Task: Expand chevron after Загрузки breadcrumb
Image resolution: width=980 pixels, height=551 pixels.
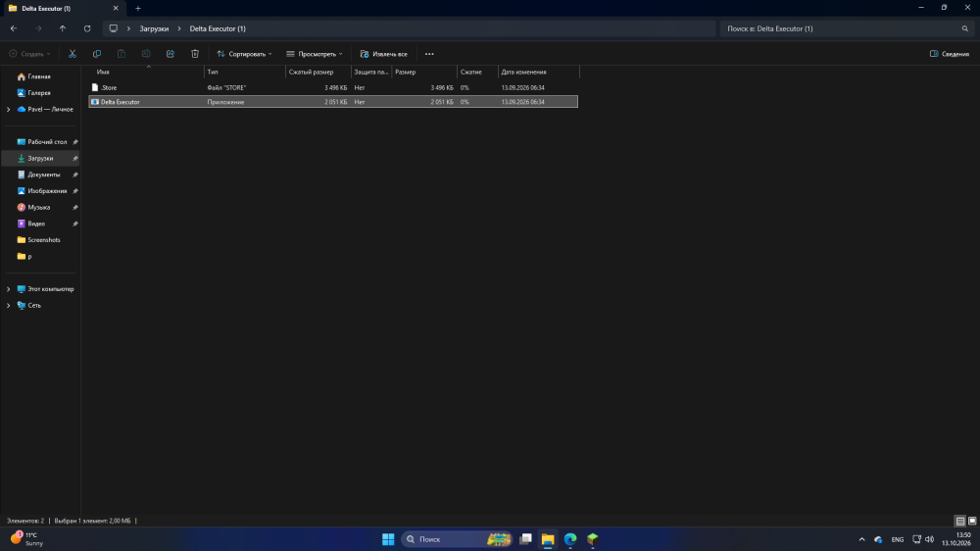Action: point(179,28)
